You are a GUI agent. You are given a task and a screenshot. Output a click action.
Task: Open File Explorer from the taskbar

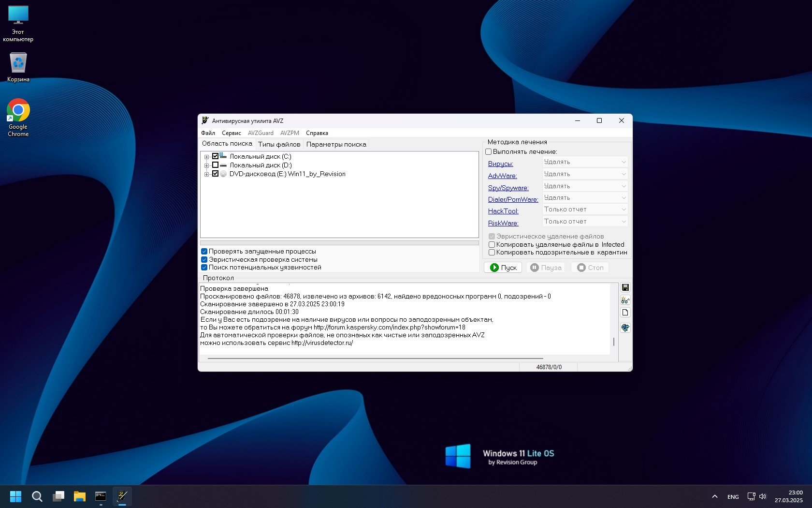(x=80, y=496)
